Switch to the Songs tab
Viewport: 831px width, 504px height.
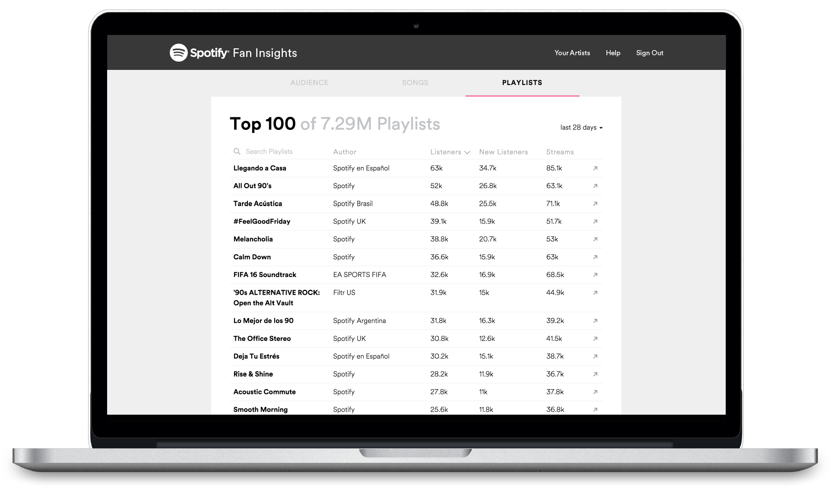[x=415, y=82]
